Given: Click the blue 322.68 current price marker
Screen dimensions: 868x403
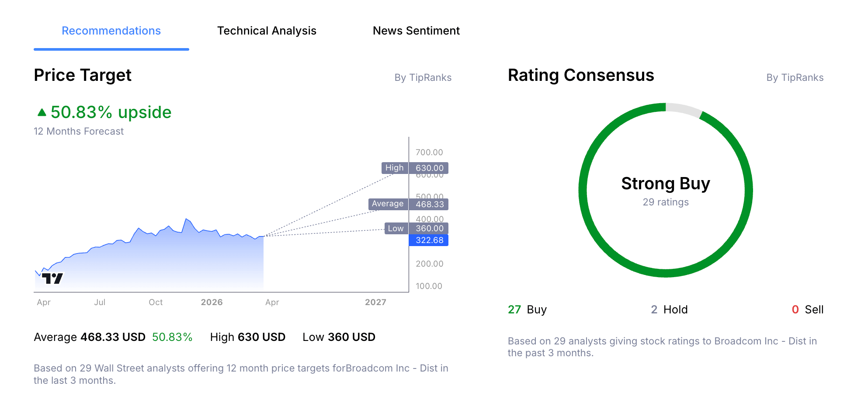Looking at the screenshot, I should [x=429, y=240].
